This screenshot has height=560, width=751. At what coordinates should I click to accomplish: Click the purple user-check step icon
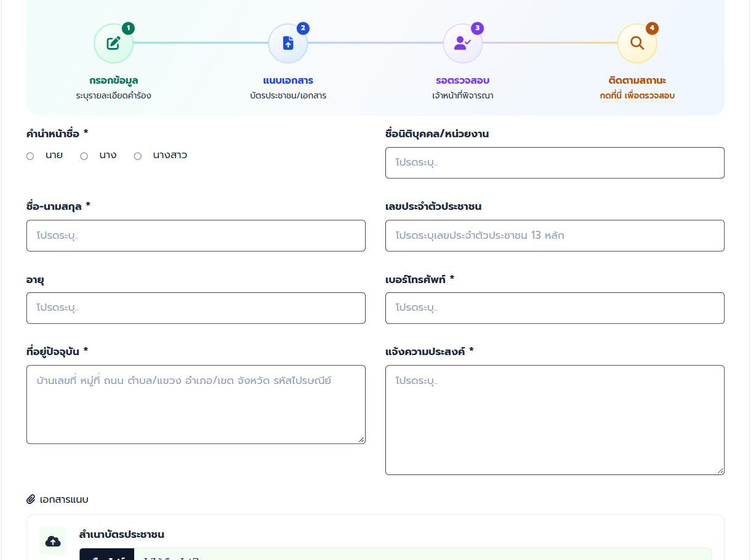tap(462, 43)
